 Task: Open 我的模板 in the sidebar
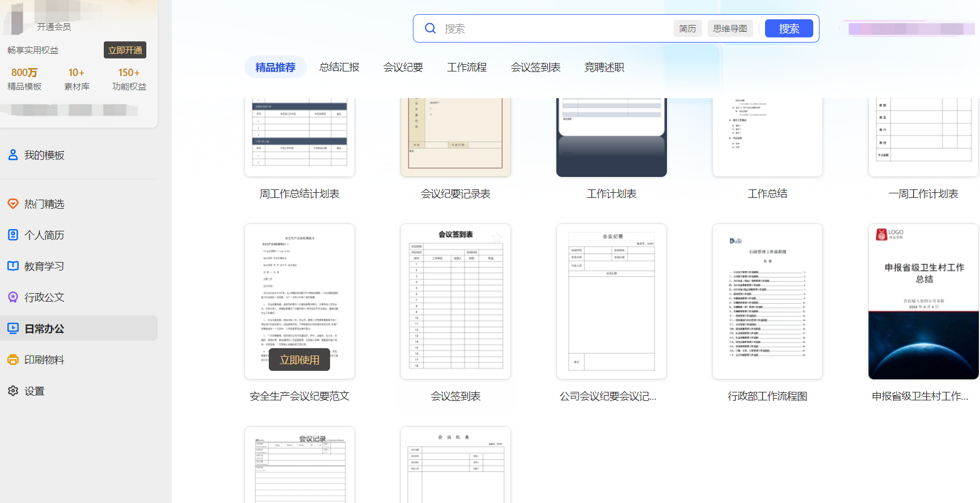(79, 155)
